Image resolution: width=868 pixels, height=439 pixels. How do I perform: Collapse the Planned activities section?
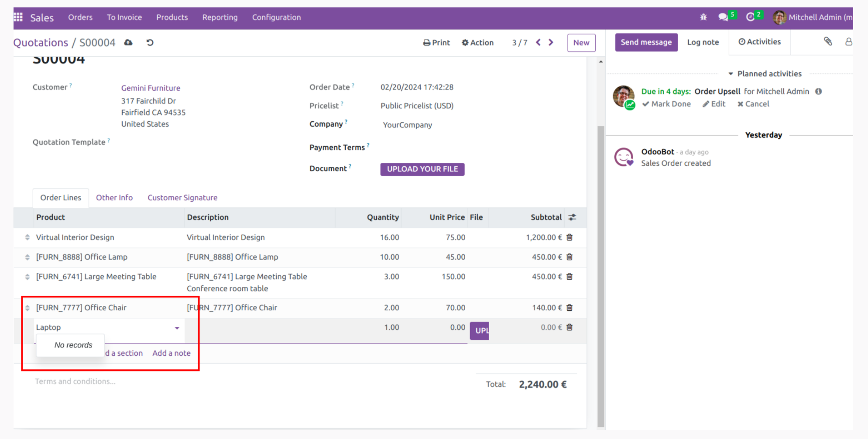[x=765, y=74]
